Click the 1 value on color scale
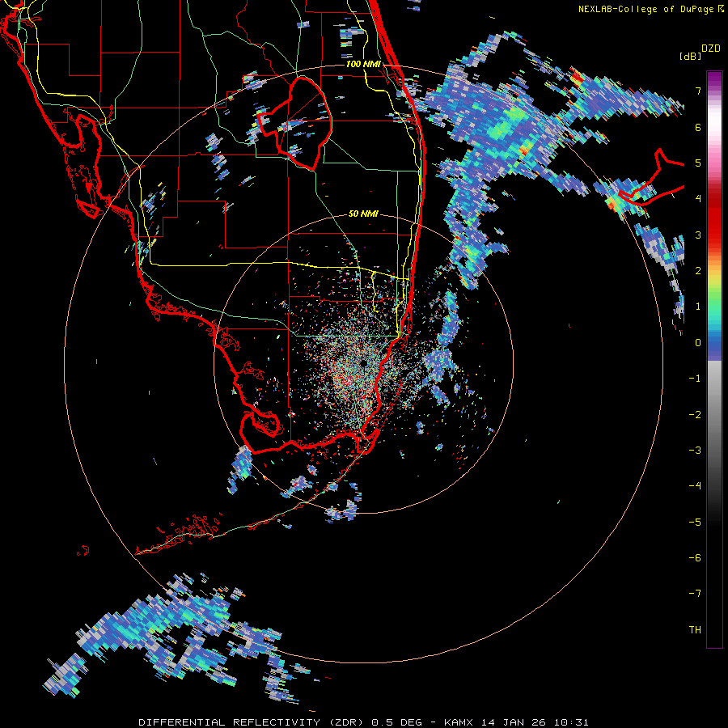 [698, 307]
